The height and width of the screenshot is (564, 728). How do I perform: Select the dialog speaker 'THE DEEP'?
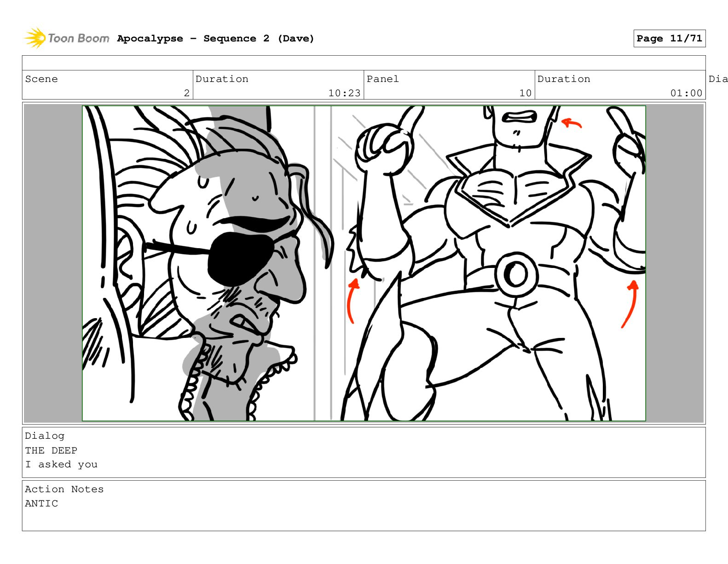[51, 450]
